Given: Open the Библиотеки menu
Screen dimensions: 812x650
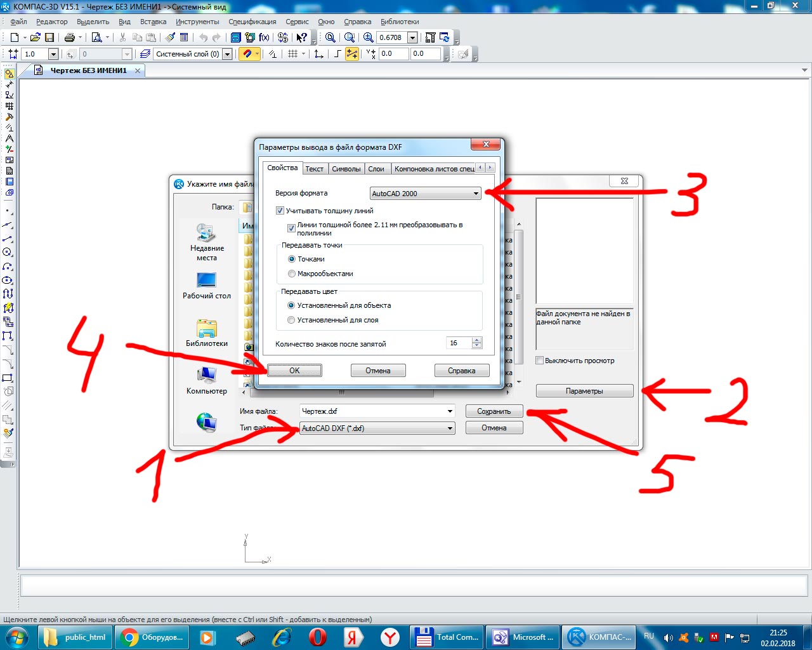Looking at the screenshot, I should (x=400, y=22).
